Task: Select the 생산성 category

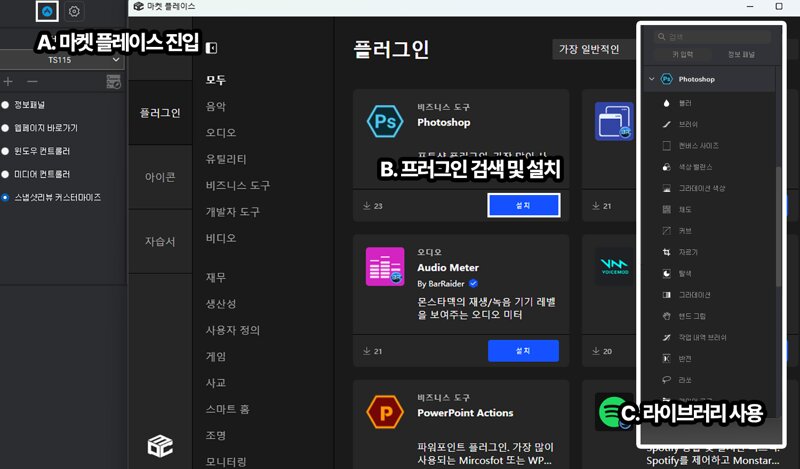Action: (221, 304)
